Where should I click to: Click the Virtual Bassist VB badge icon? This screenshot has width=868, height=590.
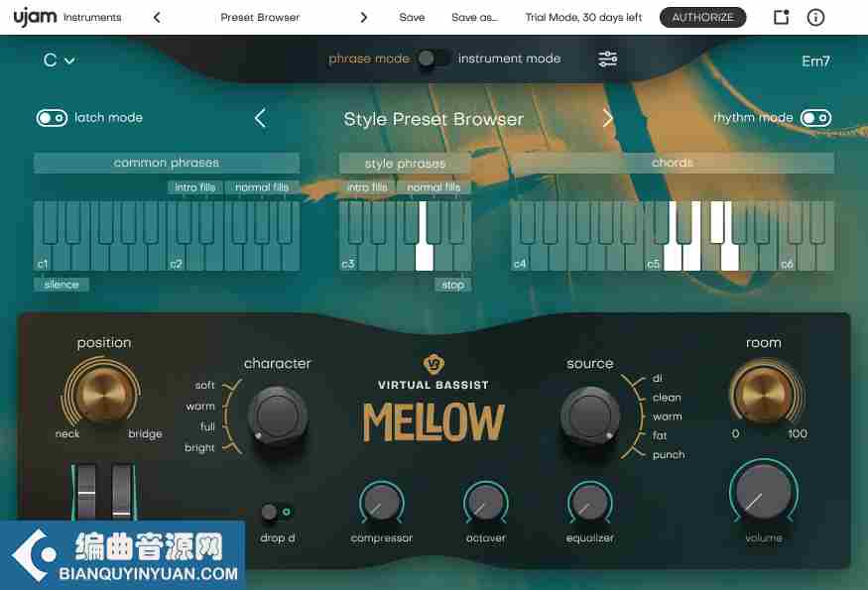tap(434, 364)
